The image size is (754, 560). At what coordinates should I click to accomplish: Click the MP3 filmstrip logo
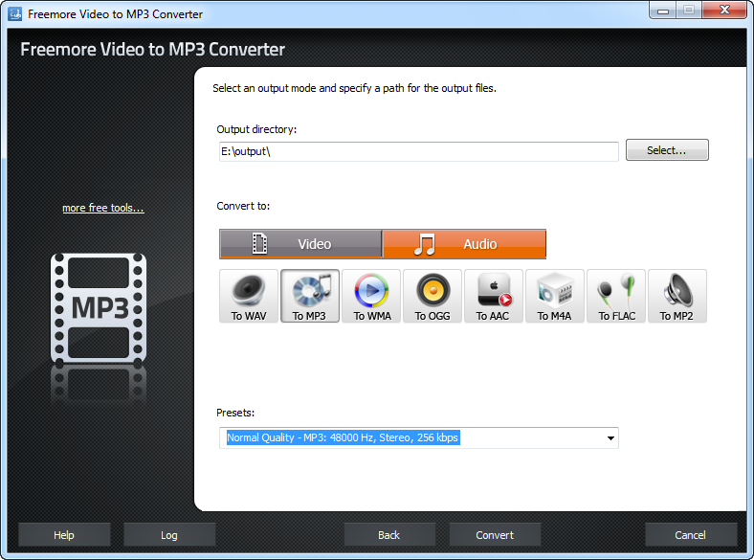coord(99,308)
